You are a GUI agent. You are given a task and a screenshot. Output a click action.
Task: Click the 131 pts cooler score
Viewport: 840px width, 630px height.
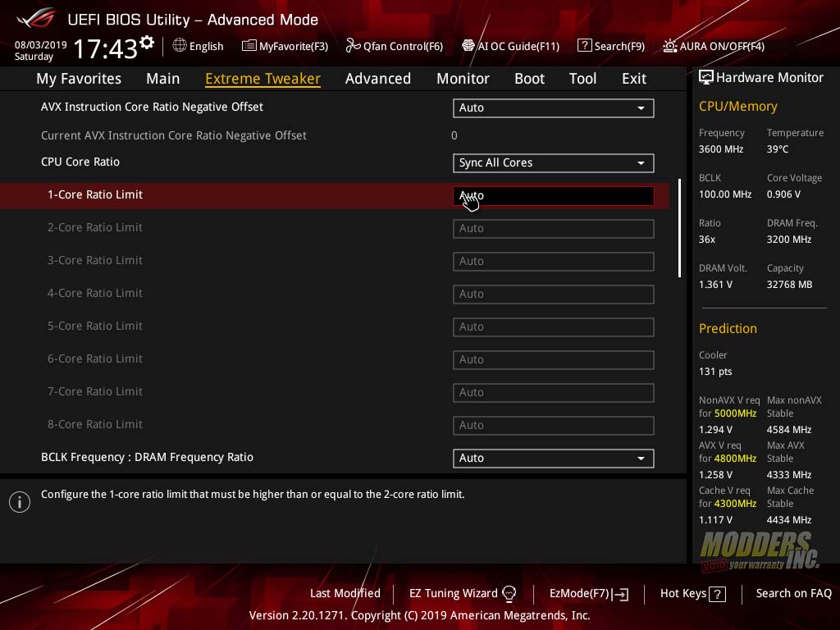click(x=715, y=372)
